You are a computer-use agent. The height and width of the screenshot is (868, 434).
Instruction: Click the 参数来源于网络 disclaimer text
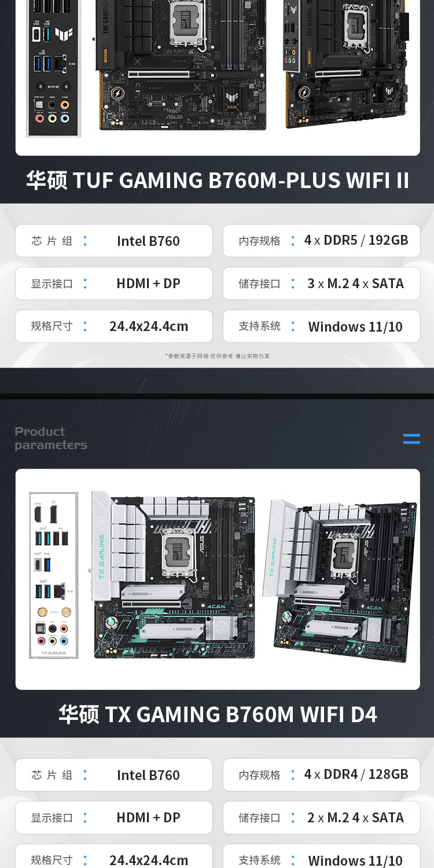pyautogui.click(x=218, y=356)
